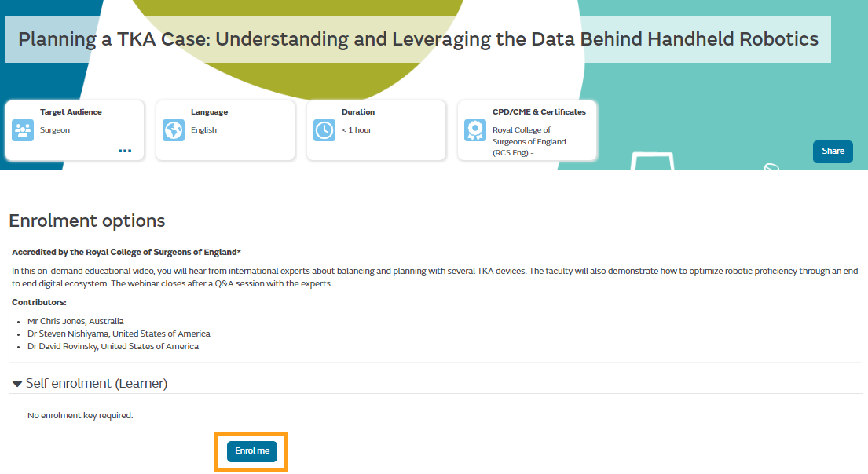Select Dr Steven Nishiyama contributor entry
The height and width of the screenshot is (474, 868).
(119, 334)
